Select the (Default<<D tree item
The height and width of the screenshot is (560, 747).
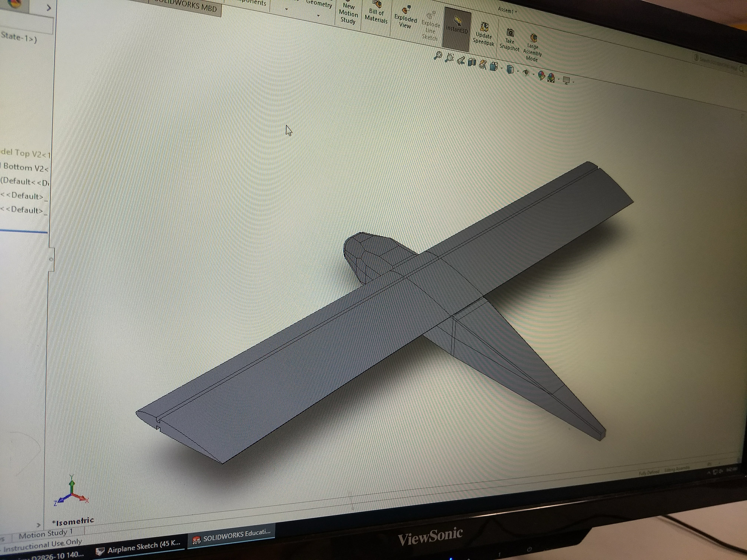25,182
